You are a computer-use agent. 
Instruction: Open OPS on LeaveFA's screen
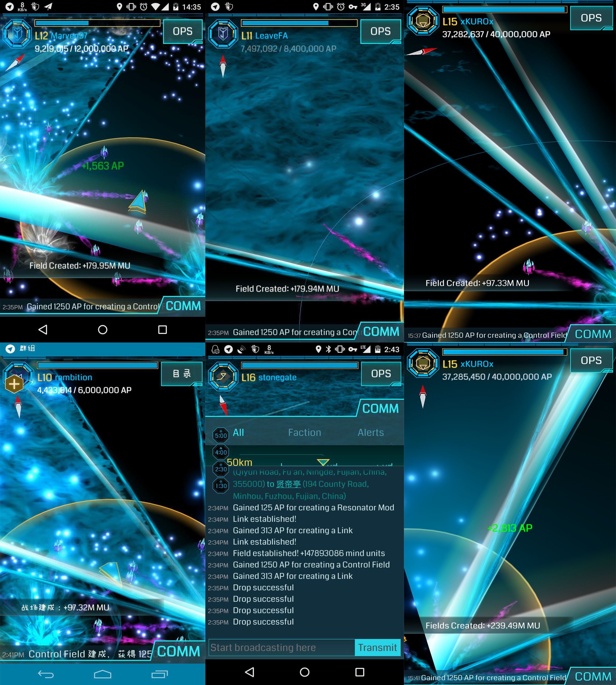(381, 32)
